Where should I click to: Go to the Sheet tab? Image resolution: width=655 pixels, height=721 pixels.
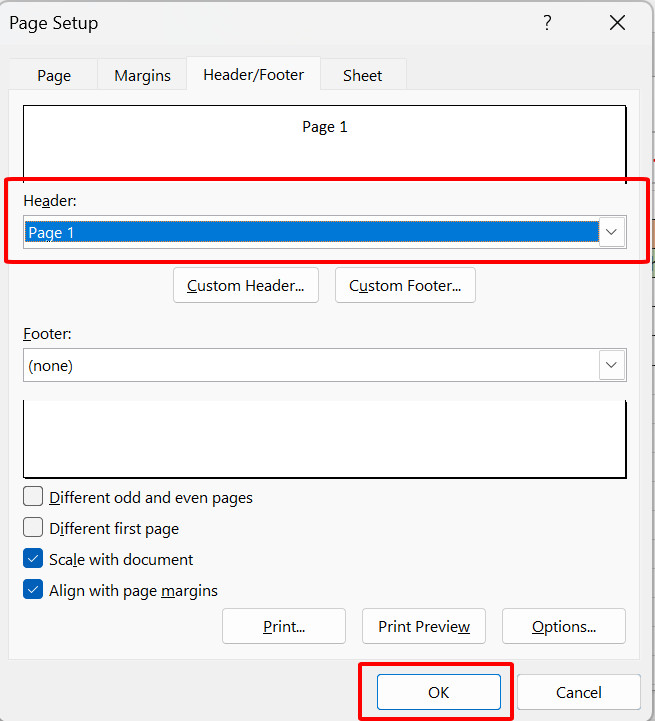pos(362,75)
